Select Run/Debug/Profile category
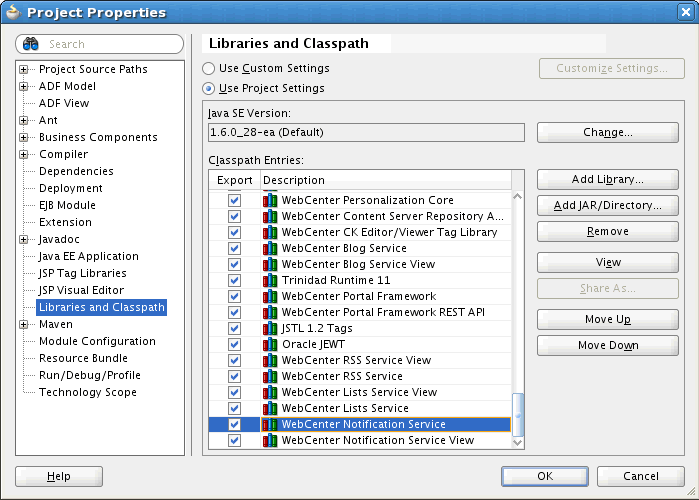Viewport: 699px width, 500px height. (90, 375)
